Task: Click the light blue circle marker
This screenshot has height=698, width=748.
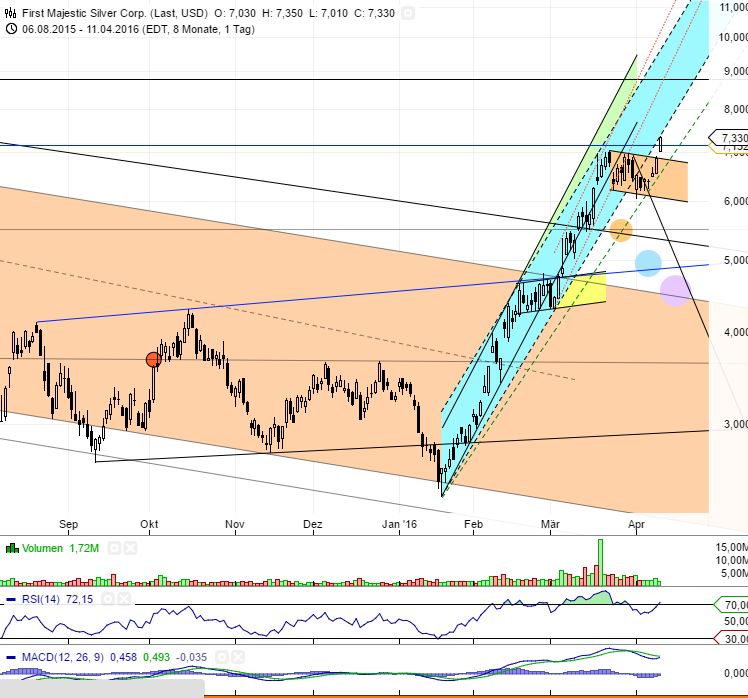Action: (648, 263)
